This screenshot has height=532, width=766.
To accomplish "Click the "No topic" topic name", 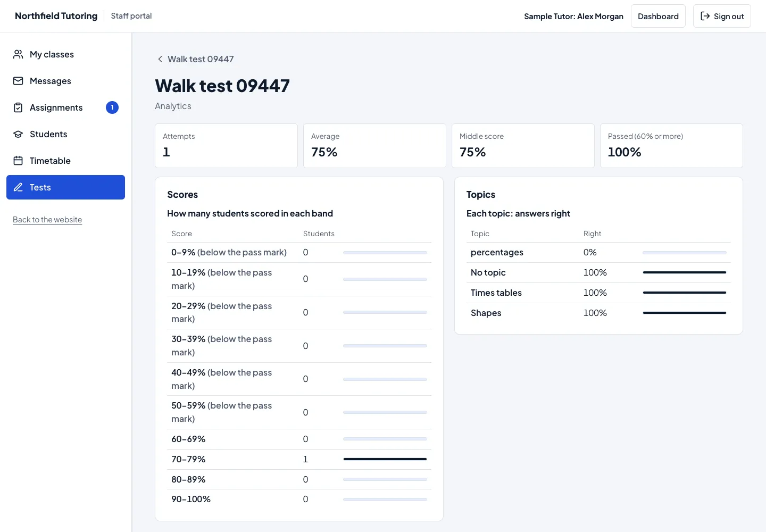I will click(x=488, y=272).
